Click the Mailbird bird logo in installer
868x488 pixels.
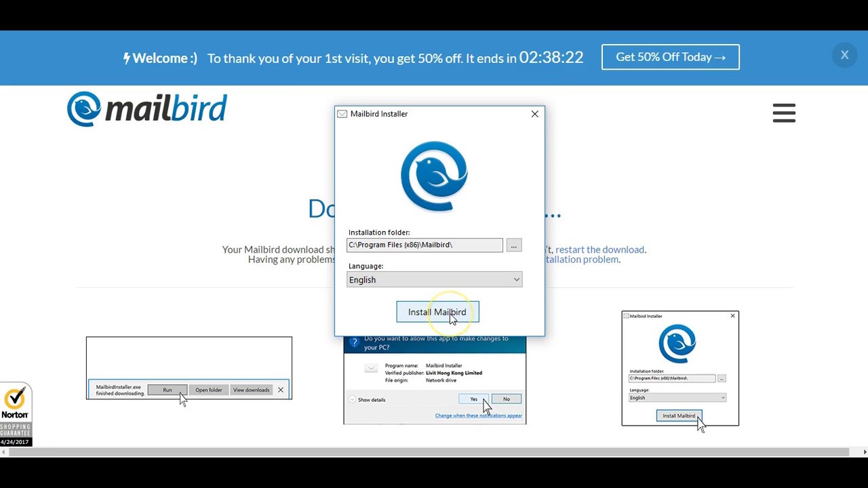434,176
